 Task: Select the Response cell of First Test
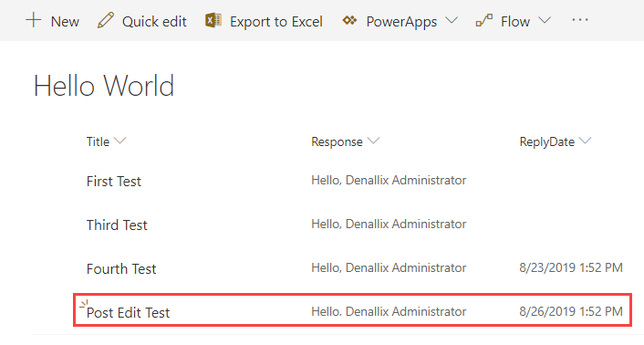[x=389, y=181]
